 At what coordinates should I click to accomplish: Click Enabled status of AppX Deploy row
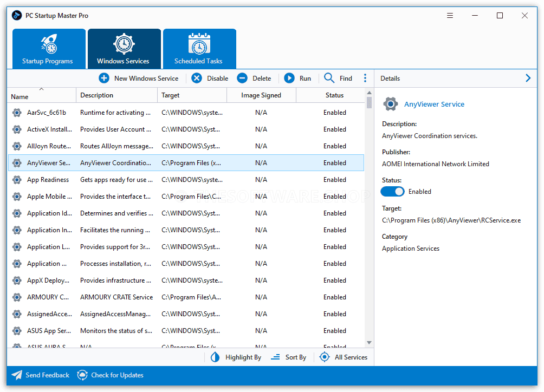click(x=335, y=280)
